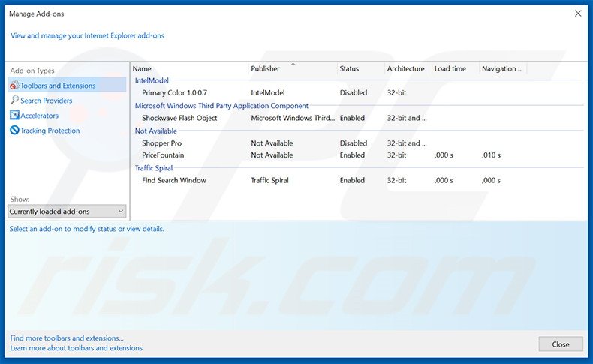Image resolution: width=593 pixels, height=364 pixels.
Task: Collapse the Traffic Spiral group header
Action: click(x=154, y=168)
